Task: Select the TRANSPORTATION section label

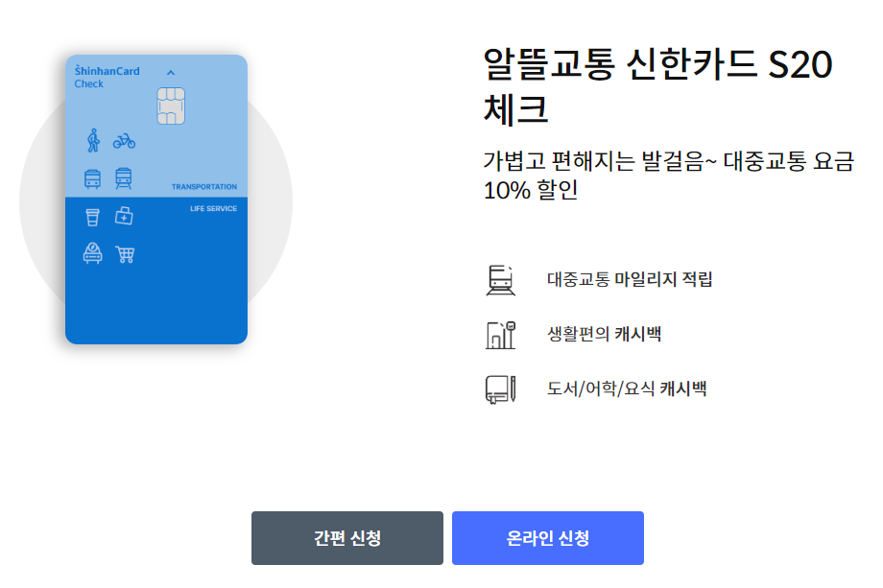Action: (x=203, y=187)
